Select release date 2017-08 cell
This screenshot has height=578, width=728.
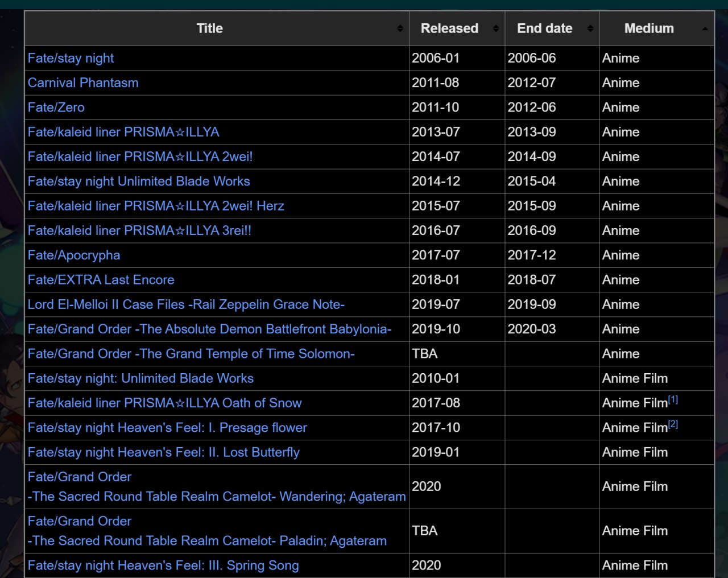[457, 403]
